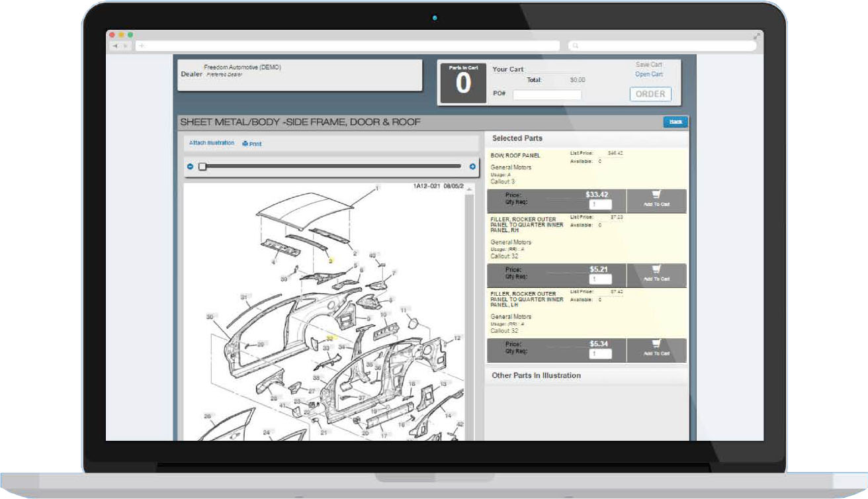
Task: Click the Open Cart link
Action: [648, 74]
